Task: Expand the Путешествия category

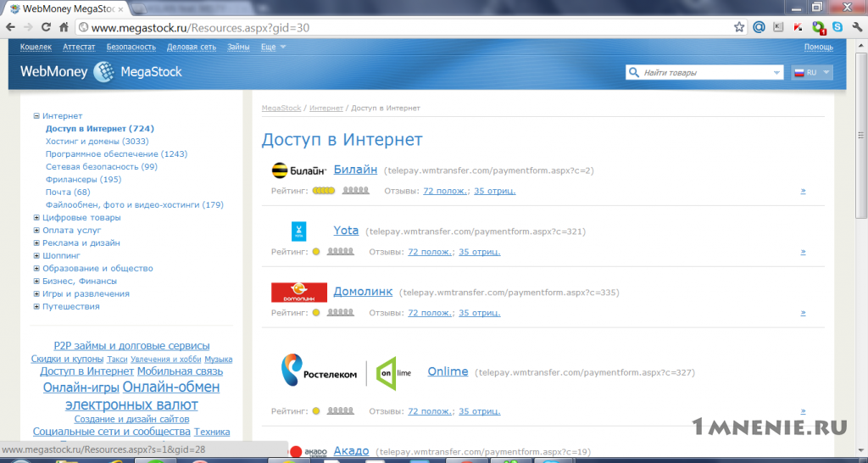Action: pyautogui.click(x=36, y=307)
